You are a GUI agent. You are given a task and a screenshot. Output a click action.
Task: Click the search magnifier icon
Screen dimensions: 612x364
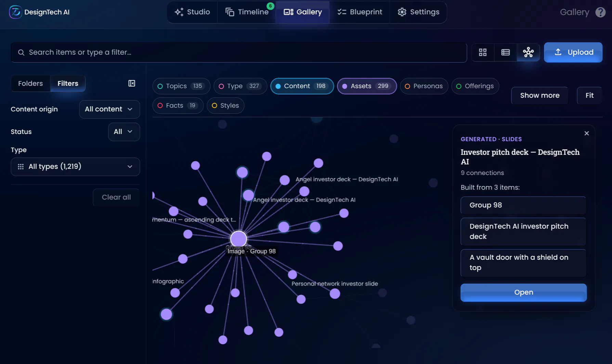[x=21, y=52]
